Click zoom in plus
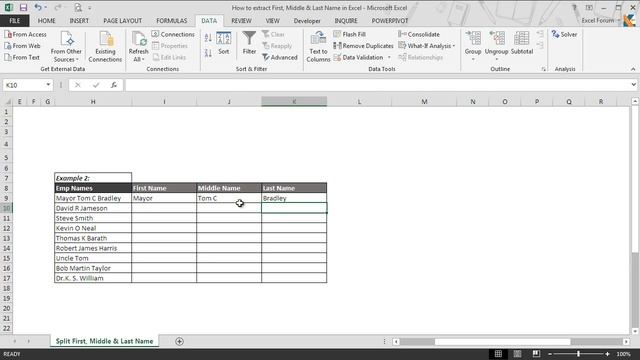Image resolution: width=640 pixels, height=360 pixels. coord(607,354)
